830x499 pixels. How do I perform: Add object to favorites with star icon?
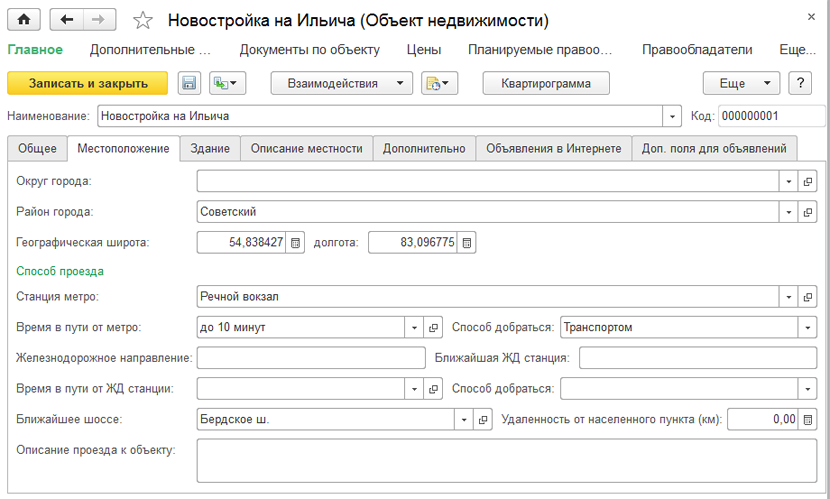click(x=143, y=21)
